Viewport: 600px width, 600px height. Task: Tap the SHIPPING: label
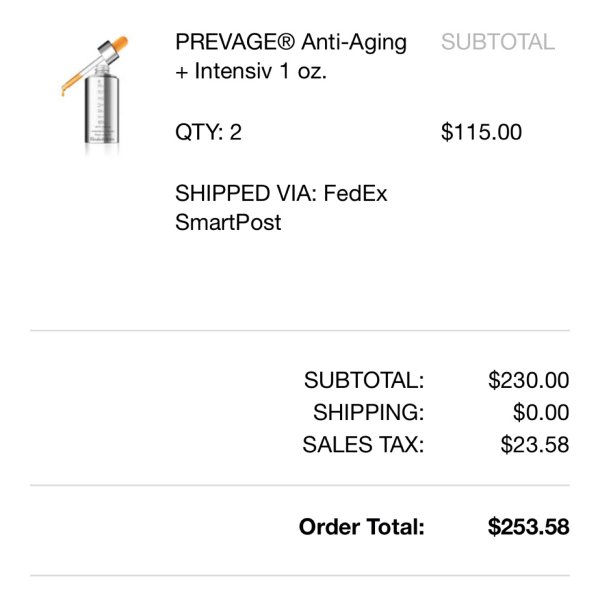[368, 412]
